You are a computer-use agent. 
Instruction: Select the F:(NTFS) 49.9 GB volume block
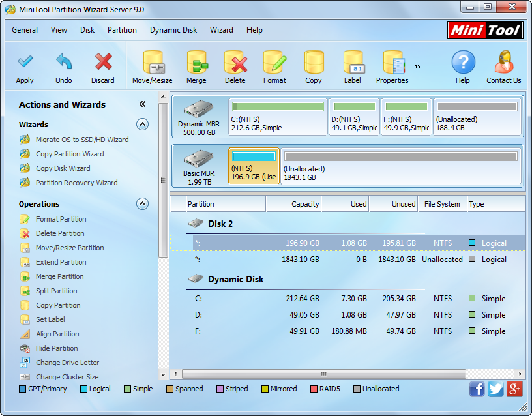406,117
